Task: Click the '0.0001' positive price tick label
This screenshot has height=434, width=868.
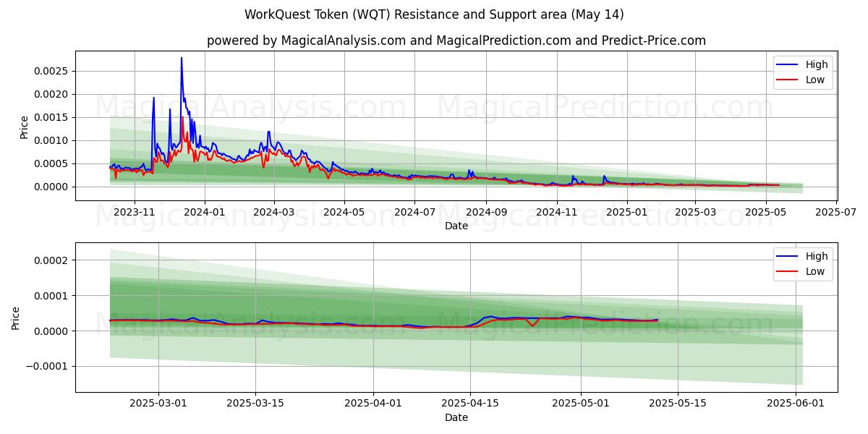Action: pos(52,296)
